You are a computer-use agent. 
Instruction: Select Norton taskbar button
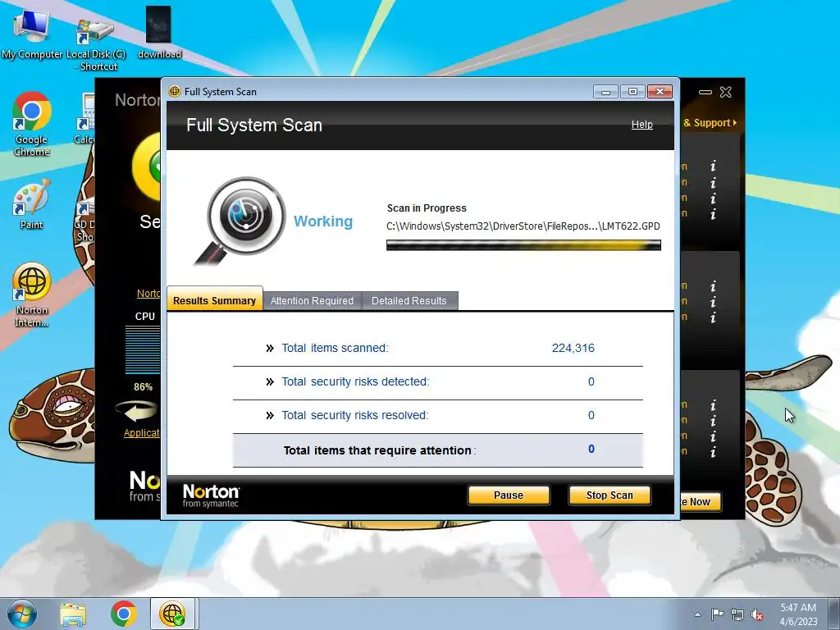pos(172,614)
